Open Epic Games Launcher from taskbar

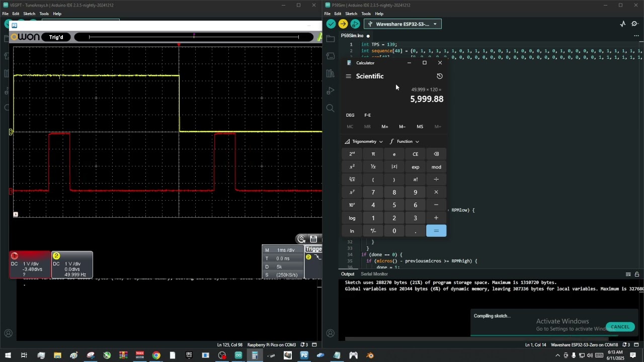pyautogui.click(x=189, y=355)
